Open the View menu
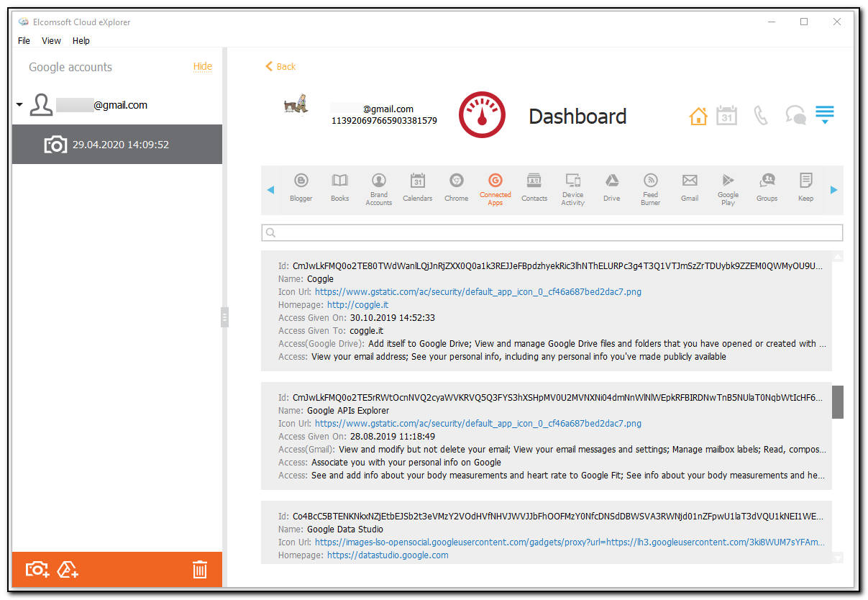 (50, 41)
